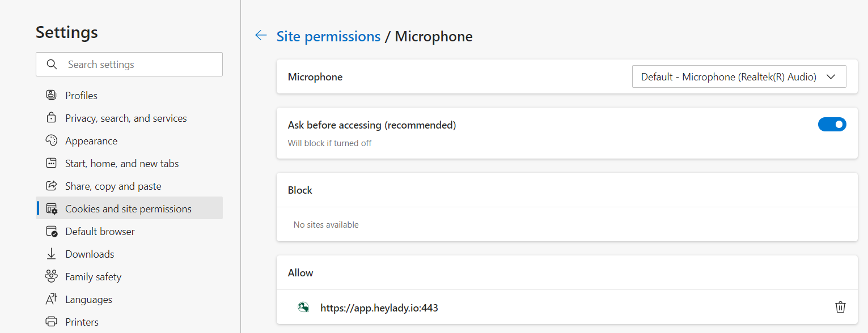Viewport: 868px width, 333px height.
Task: Open Cookies and site permissions settings
Action: (x=128, y=208)
